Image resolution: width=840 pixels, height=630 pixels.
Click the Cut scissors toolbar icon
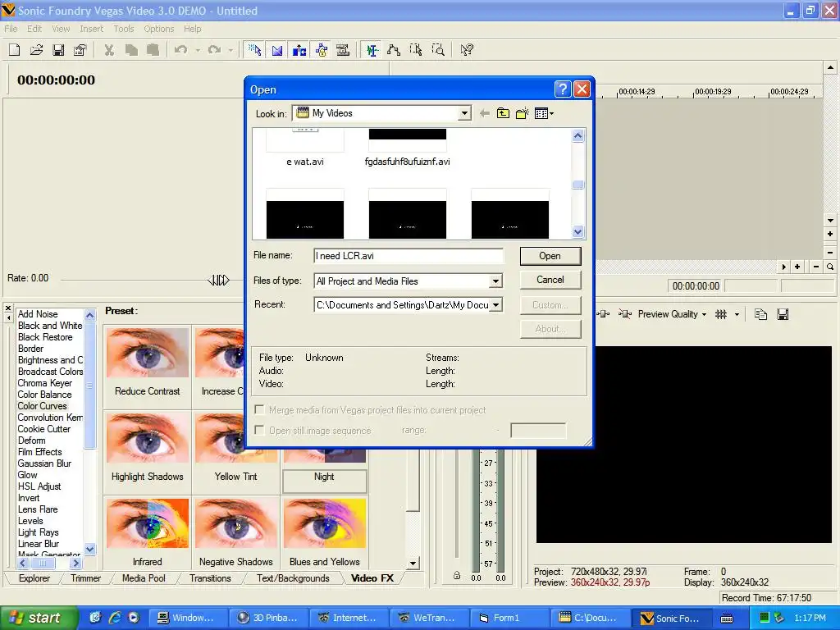[x=109, y=50]
